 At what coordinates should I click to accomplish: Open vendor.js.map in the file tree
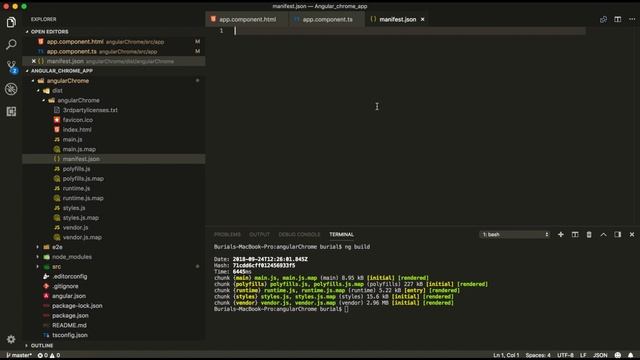click(x=82, y=238)
